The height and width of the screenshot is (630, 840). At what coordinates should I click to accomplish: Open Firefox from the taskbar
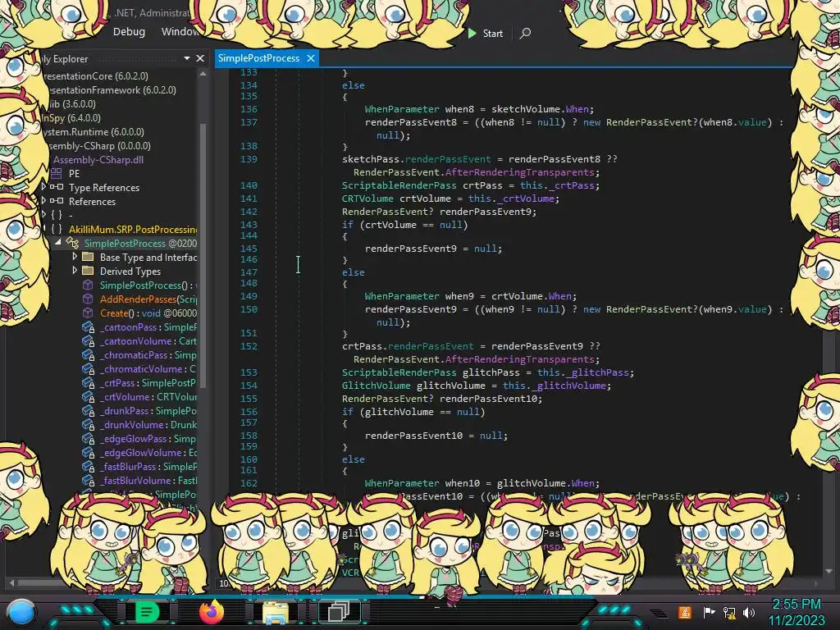coord(211,611)
